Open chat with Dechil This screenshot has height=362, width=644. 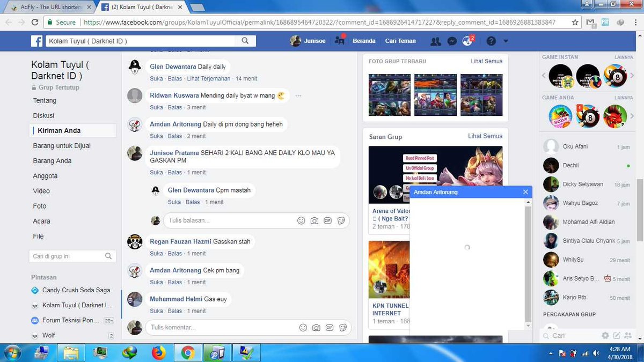[587, 165]
